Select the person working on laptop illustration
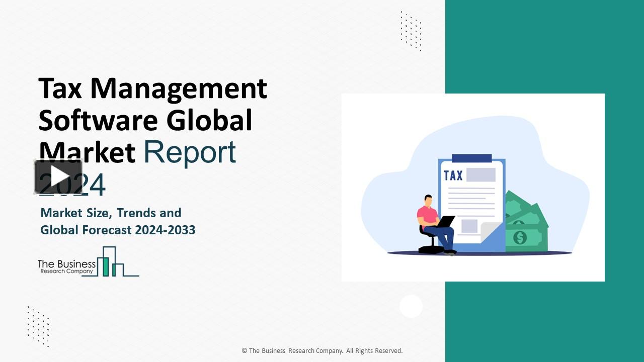Screen dimensions: 644x362 [x=430, y=216]
